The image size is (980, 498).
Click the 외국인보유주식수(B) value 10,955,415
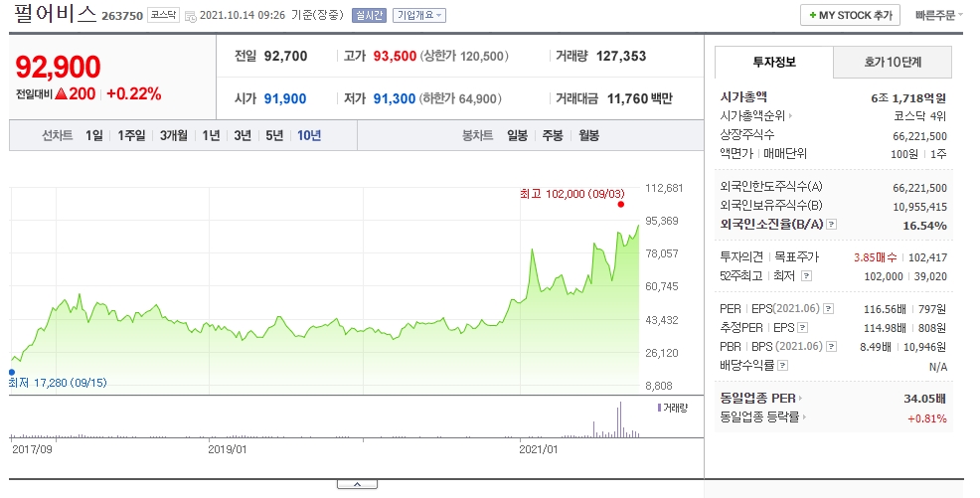[920, 207]
